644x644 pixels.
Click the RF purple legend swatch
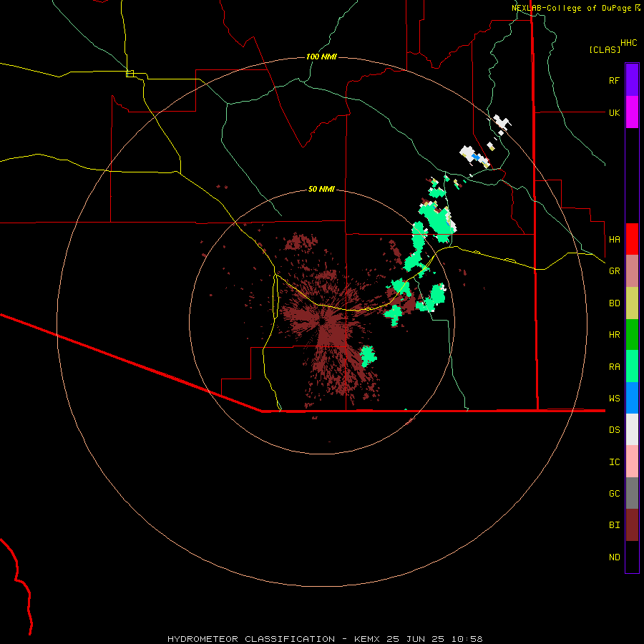click(632, 80)
